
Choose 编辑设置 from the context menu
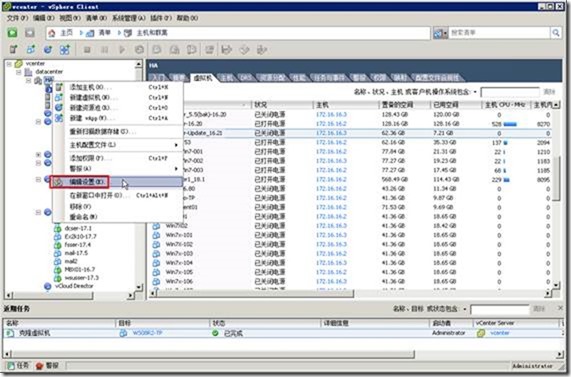(x=117, y=182)
